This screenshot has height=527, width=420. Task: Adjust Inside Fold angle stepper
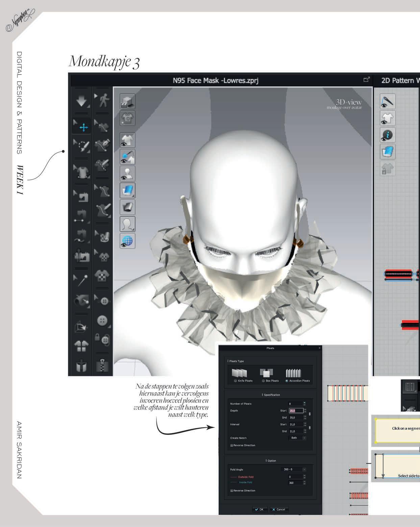tap(304, 483)
